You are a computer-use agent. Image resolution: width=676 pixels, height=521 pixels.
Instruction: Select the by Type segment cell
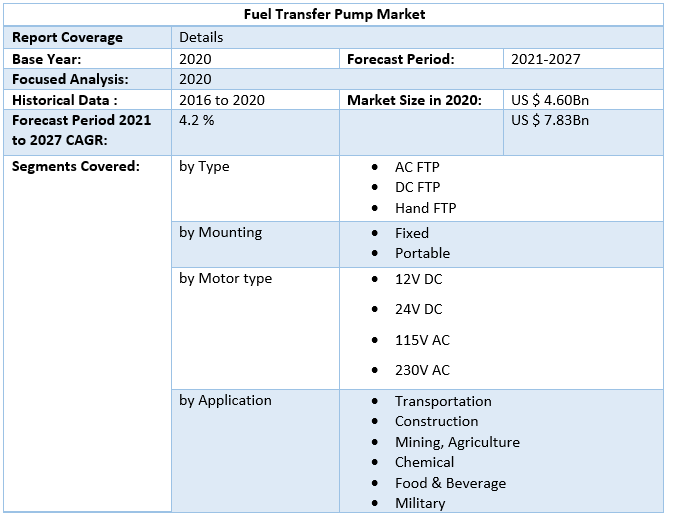pos(204,166)
